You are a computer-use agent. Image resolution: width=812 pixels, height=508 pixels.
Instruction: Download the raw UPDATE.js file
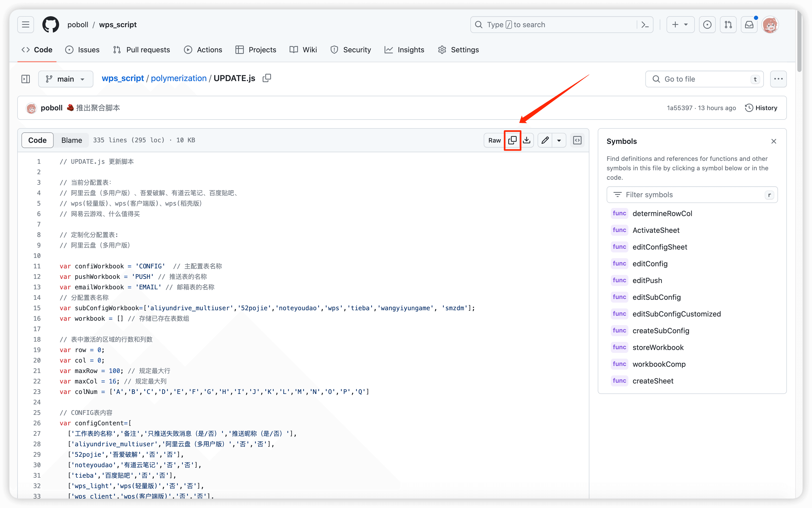point(526,140)
